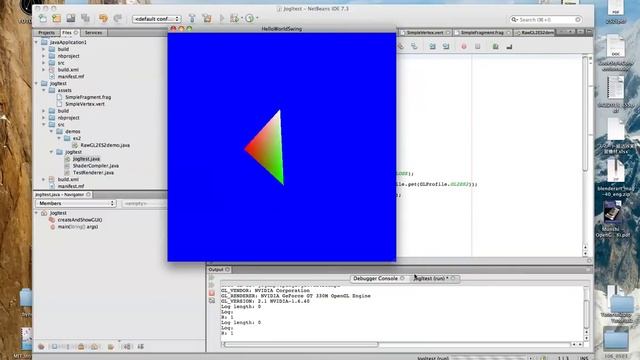Viewport: 640px width, 360px height.
Task: Click the Save All toolbar icon
Action: pos(85,18)
